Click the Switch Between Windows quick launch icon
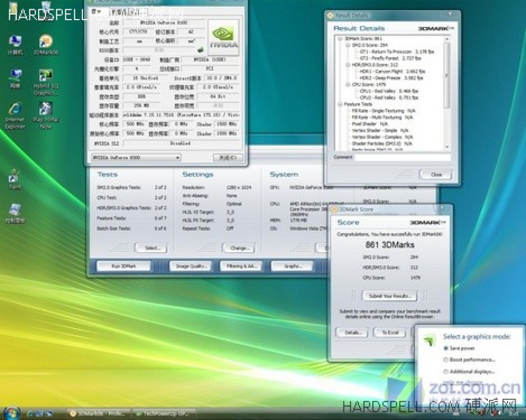Image resolution: width=526 pixels, height=420 pixels. 49,414
